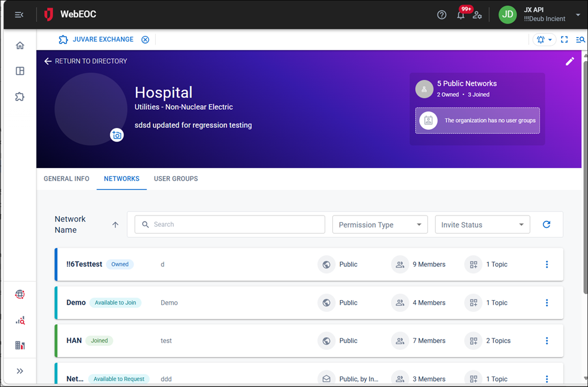
Task: Expand the sidebar with double chevron
Action: [x=20, y=371]
